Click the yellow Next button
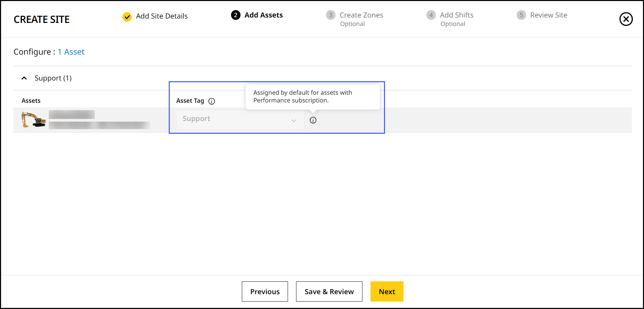Viewport: 644px width, 309px height. pos(387,291)
